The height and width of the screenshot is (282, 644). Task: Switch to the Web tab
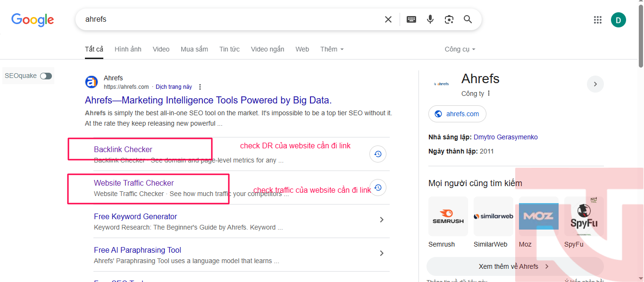[302, 49]
